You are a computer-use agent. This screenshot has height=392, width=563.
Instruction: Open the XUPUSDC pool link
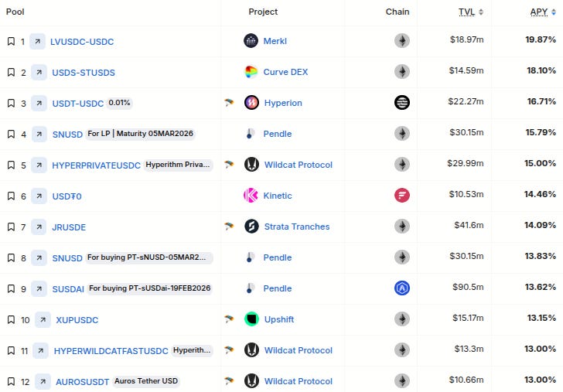(77, 320)
